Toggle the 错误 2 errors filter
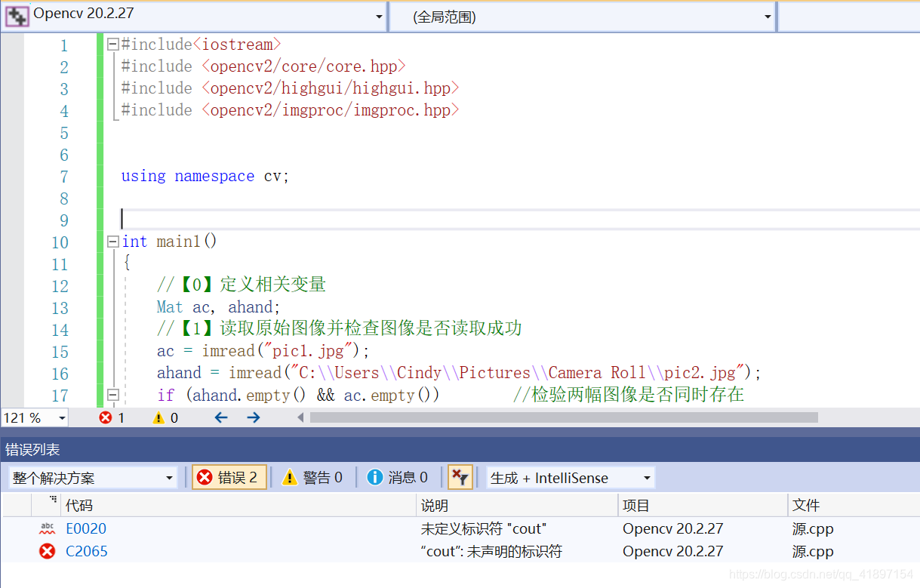Viewport: 920px width, 588px height. coord(229,477)
